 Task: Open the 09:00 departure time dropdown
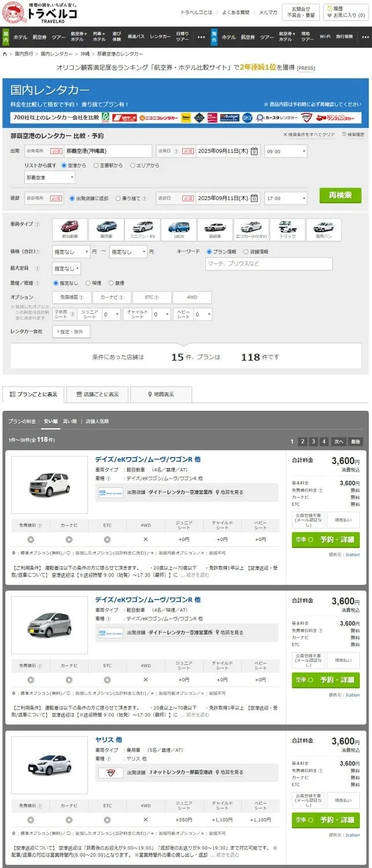(286, 151)
